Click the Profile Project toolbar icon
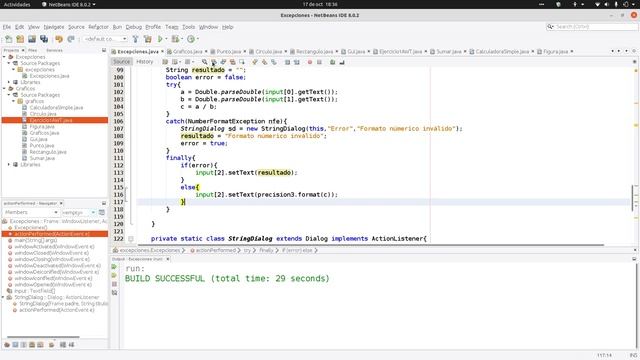640x360 pixels. 191,39
